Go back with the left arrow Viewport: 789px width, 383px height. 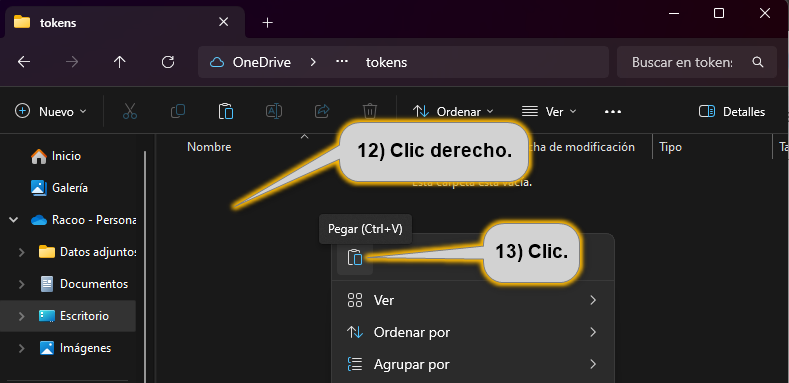pyautogui.click(x=24, y=62)
